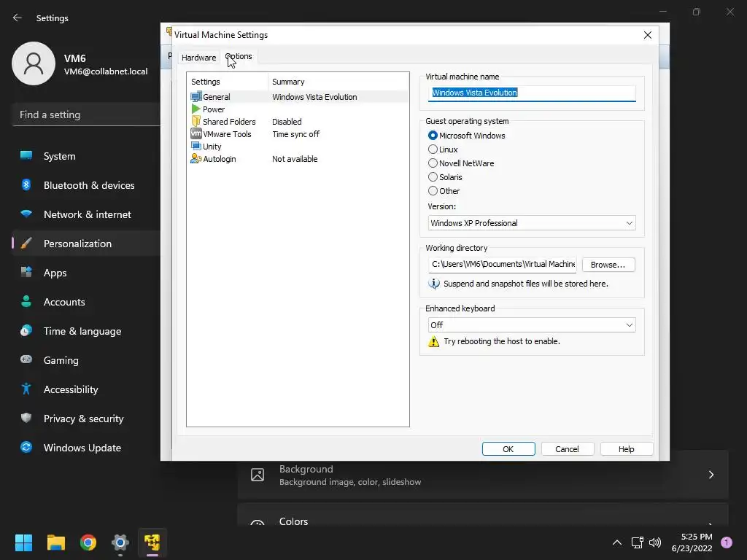Viewport: 747px width, 560px height.
Task: Click the Apps icon in Settings sidebar
Action: pyautogui.click(x=26, y=273)
